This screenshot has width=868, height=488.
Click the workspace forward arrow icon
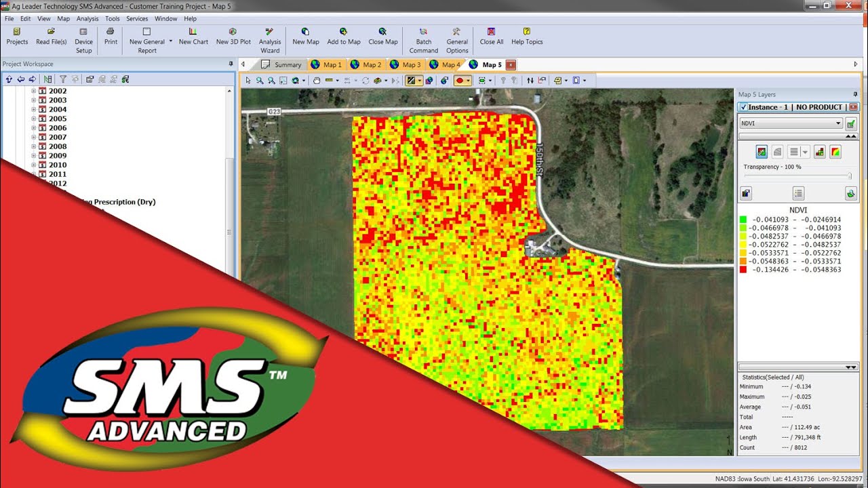(32, 79)
